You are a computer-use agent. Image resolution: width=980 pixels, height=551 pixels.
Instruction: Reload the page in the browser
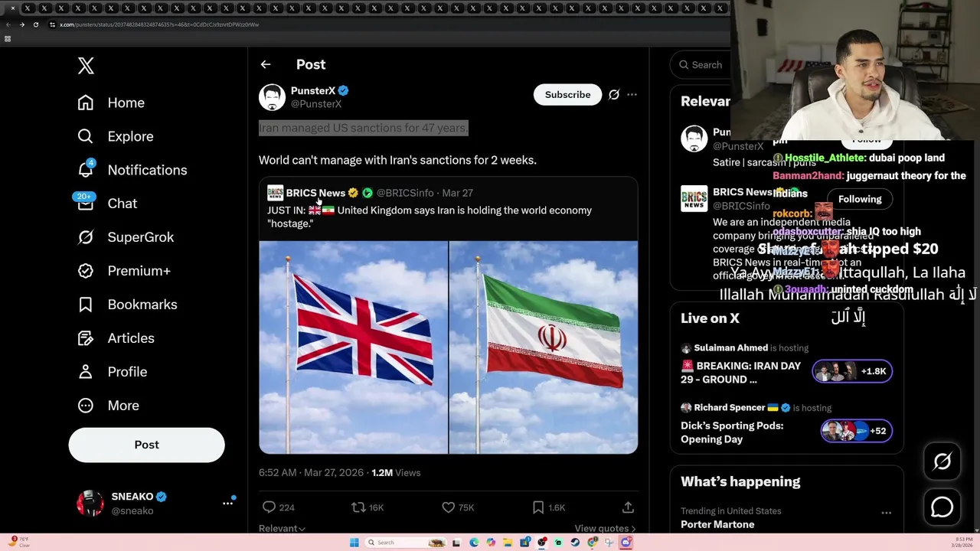[x=35, y=24]
